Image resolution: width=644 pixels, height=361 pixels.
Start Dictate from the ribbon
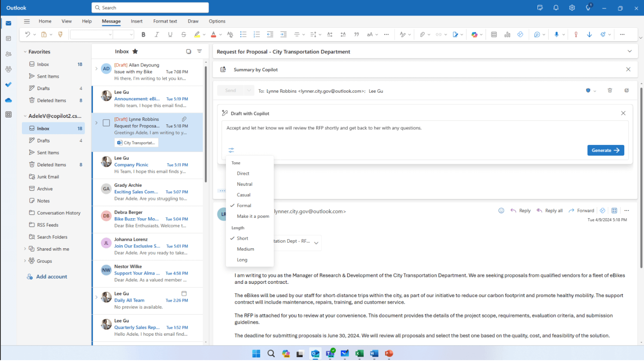click(x=557, y=34)
